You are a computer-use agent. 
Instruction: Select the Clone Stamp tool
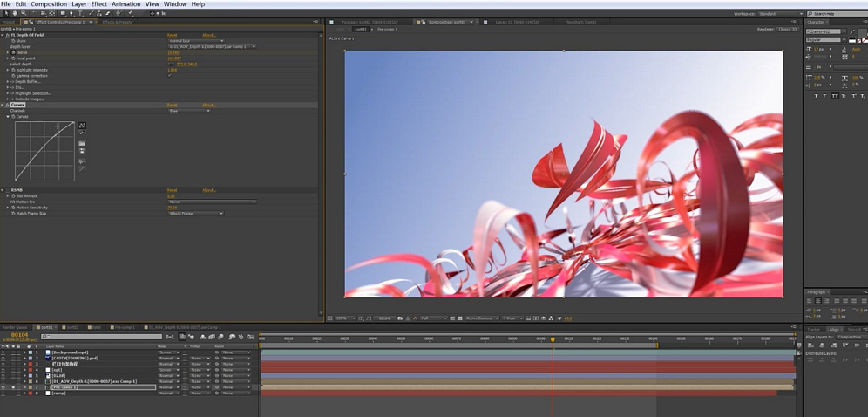click(99, 13)
